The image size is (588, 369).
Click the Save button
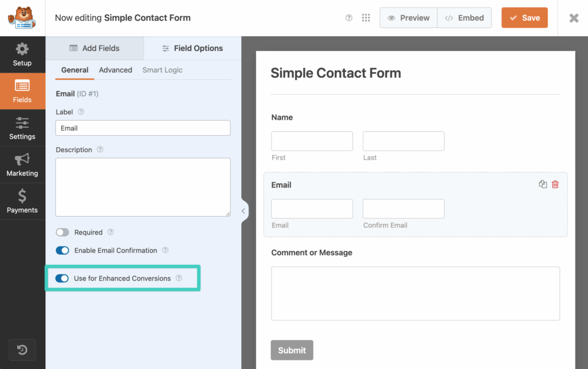pos(524,18)
